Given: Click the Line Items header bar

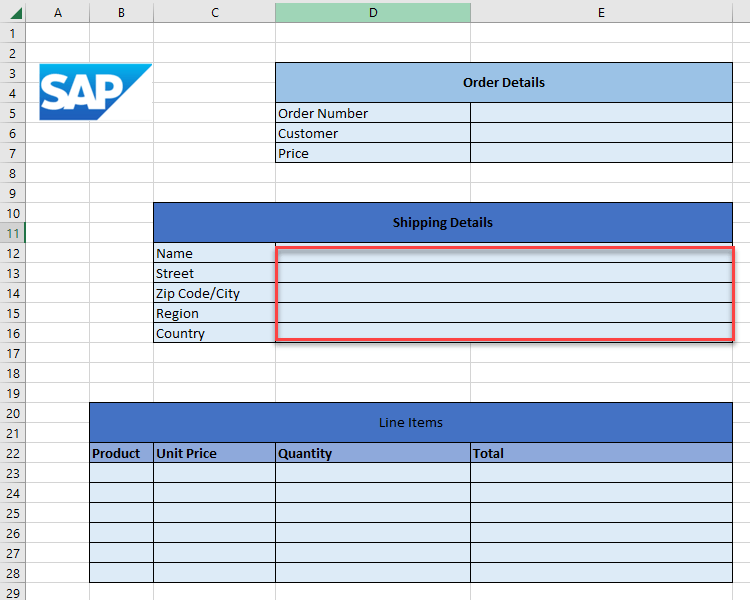Looking at the screenshot, I should (410, 423).
